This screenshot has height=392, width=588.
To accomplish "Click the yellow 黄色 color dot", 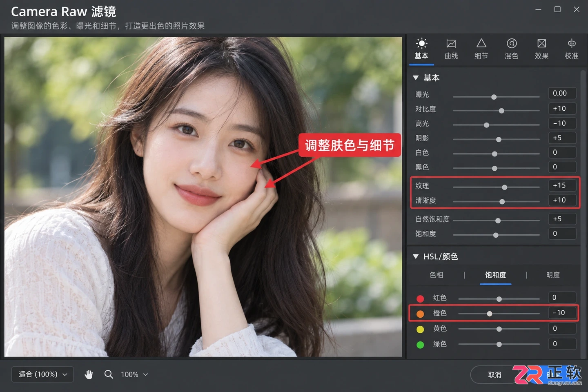I will pyautogui.click(x=420, y=329).
